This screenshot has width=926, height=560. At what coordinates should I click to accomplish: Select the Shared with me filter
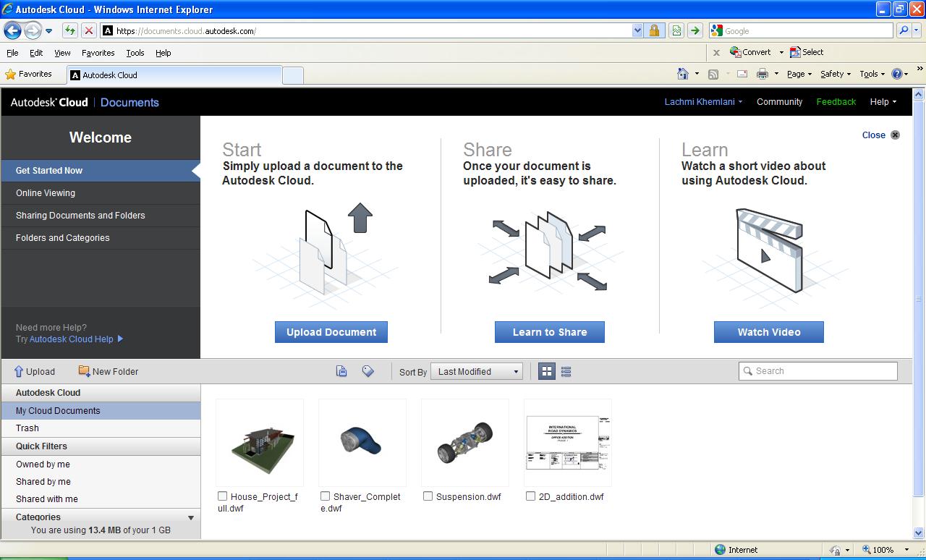pyautogui.click(x=101, y=499)
